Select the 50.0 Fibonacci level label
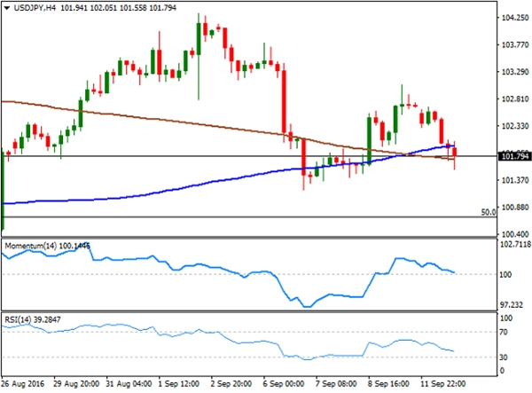The width and height of the screenshot is (532, 393). coord(489,212)
